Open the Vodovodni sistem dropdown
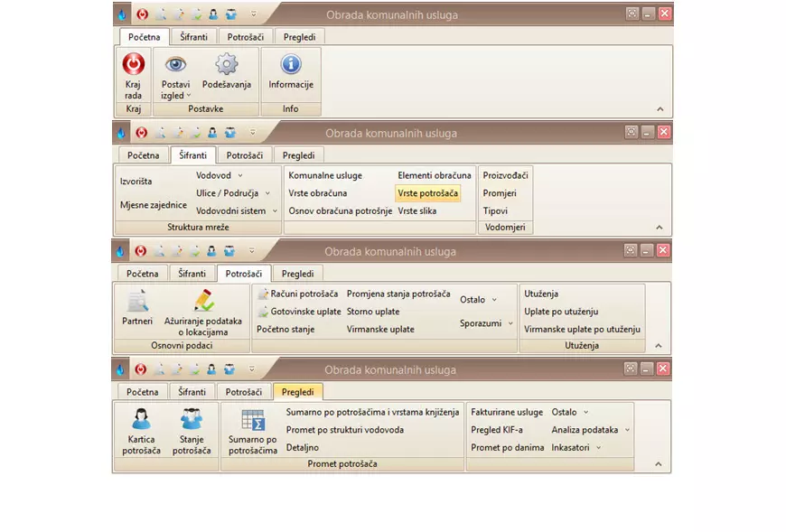 237,210
